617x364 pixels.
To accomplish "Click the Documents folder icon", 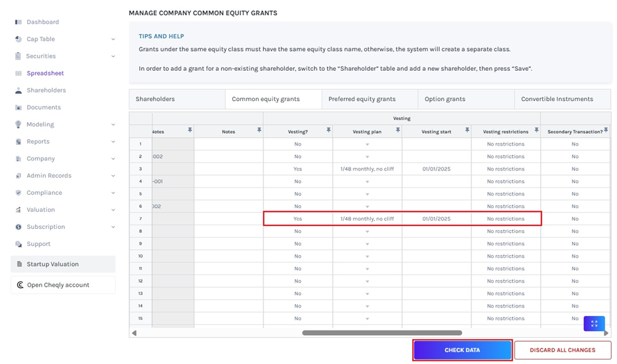I will (18, 108).
